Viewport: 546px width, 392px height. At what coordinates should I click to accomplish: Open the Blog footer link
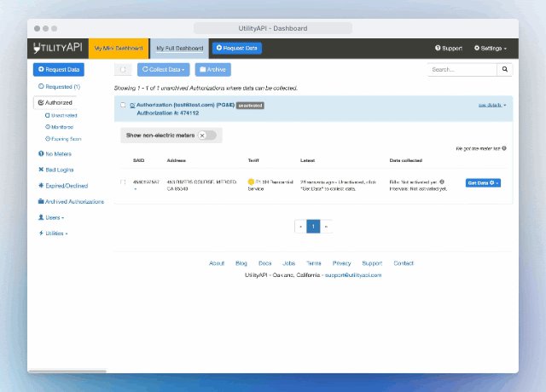241,263
